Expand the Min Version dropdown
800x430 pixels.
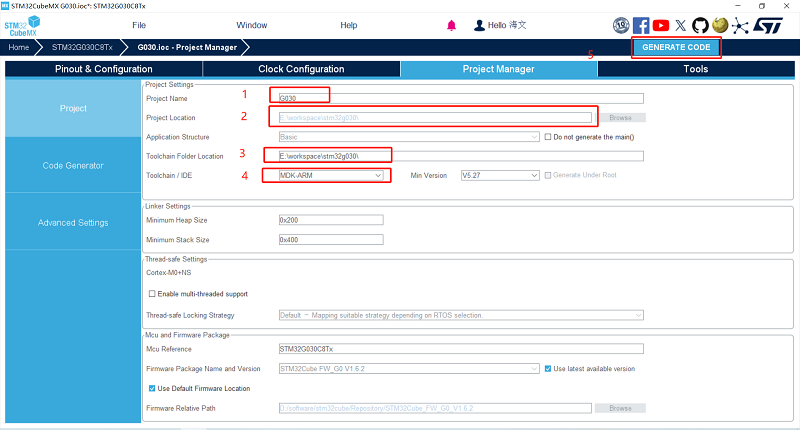click(x=500, y=175)
